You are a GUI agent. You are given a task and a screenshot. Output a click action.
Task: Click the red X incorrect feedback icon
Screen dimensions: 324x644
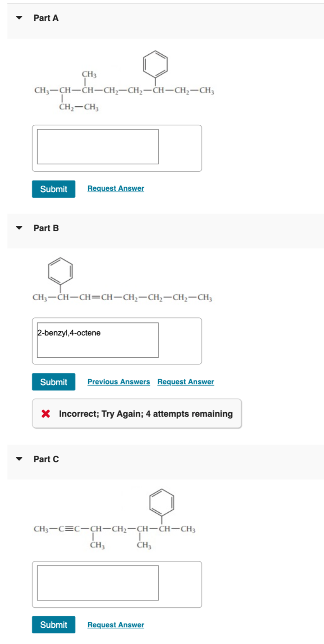tap(45, 413)
